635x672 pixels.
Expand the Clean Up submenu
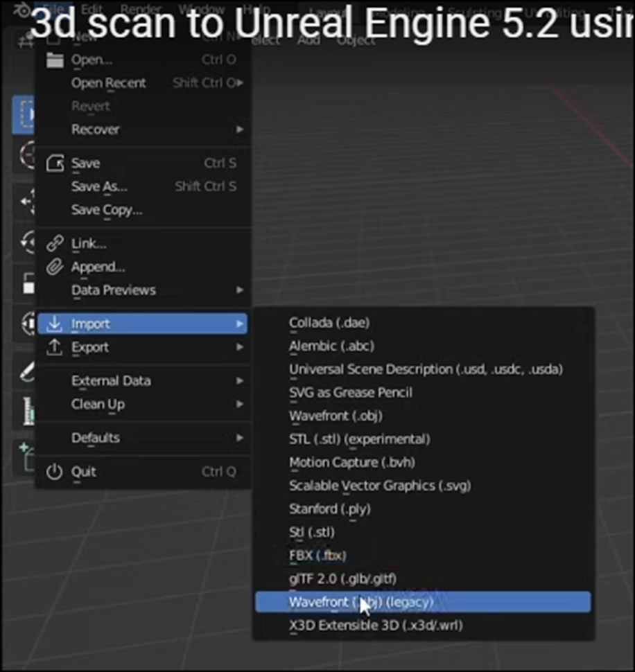(143, 404)
